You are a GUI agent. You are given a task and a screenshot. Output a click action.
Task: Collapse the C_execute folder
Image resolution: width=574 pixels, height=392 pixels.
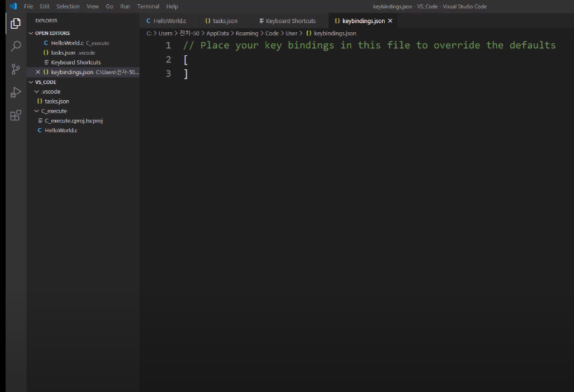(36, 111)
